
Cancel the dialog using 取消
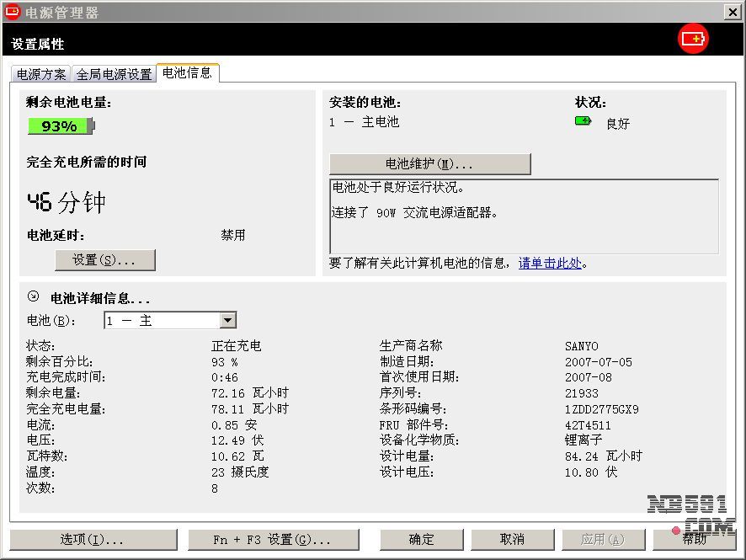512,539
